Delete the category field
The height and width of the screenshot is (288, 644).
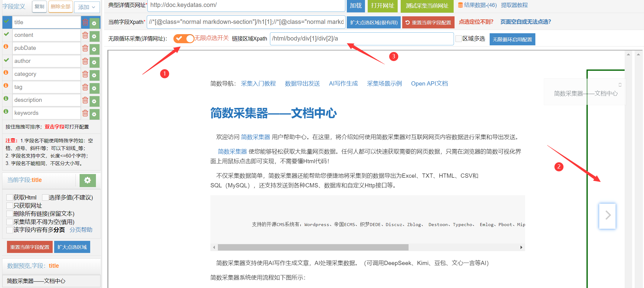85,74
